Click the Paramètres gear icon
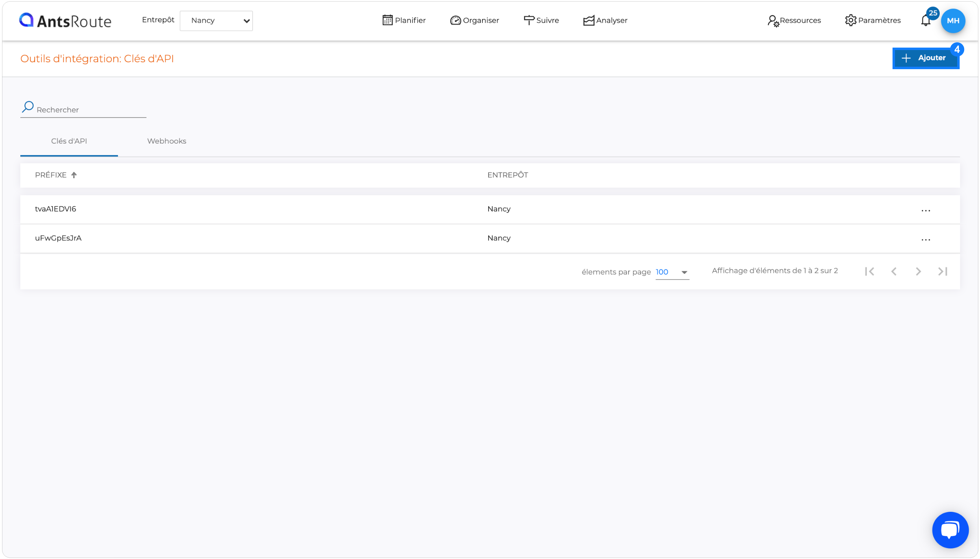 pos(850,20)
